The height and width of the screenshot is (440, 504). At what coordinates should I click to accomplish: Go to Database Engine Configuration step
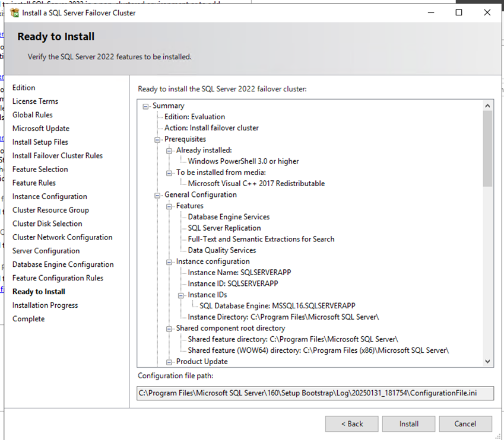click(x=63, y=264)
